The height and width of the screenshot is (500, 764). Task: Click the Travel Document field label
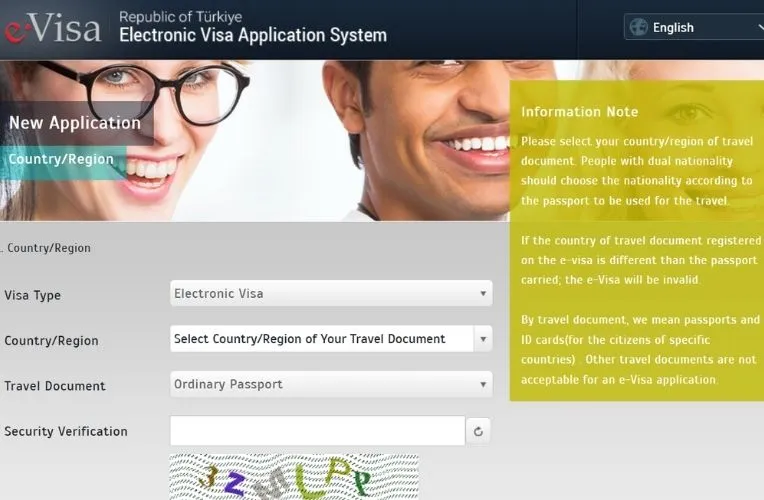55,386
